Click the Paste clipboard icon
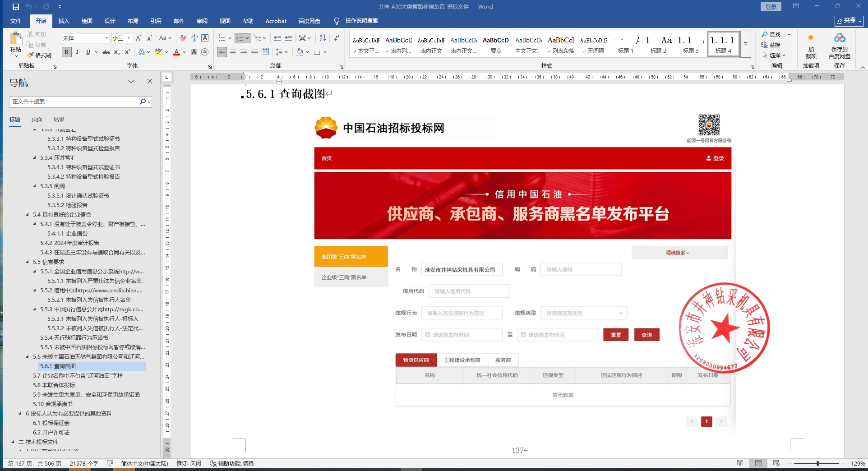868x471 pixels. [16, 38]
